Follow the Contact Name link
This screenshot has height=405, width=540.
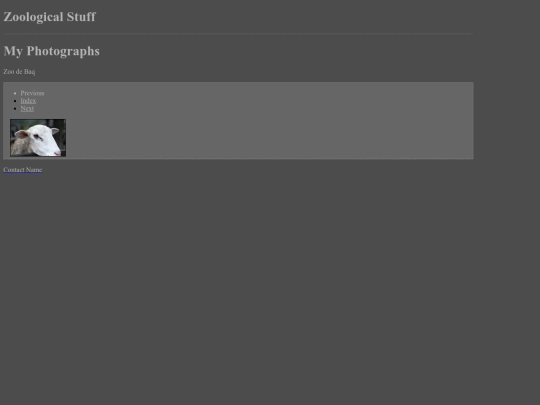tap(23, 170)
